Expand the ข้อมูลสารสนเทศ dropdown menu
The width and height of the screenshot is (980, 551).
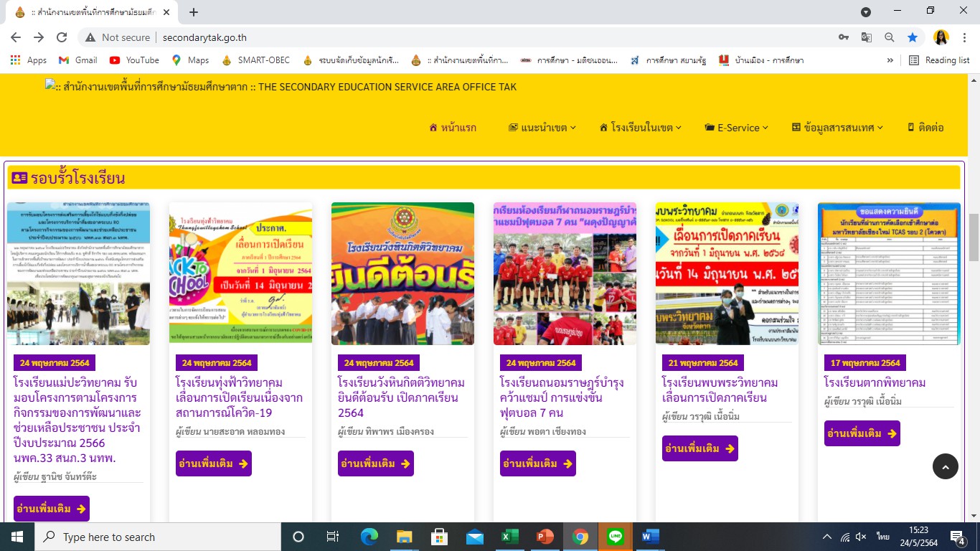click(x=837, y=128)
